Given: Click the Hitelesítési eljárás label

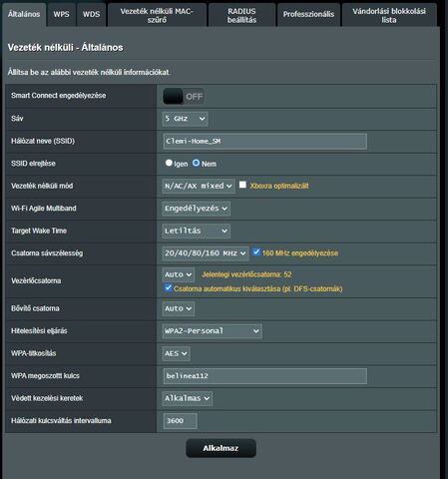Looking at the screenshot, I should tap(39, 331).
